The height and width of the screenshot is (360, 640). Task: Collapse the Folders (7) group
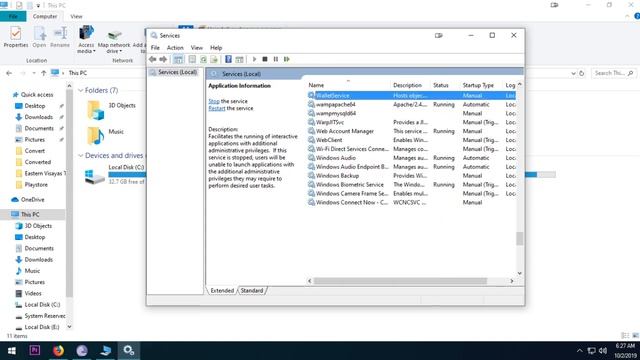click(x=81, y=90)
